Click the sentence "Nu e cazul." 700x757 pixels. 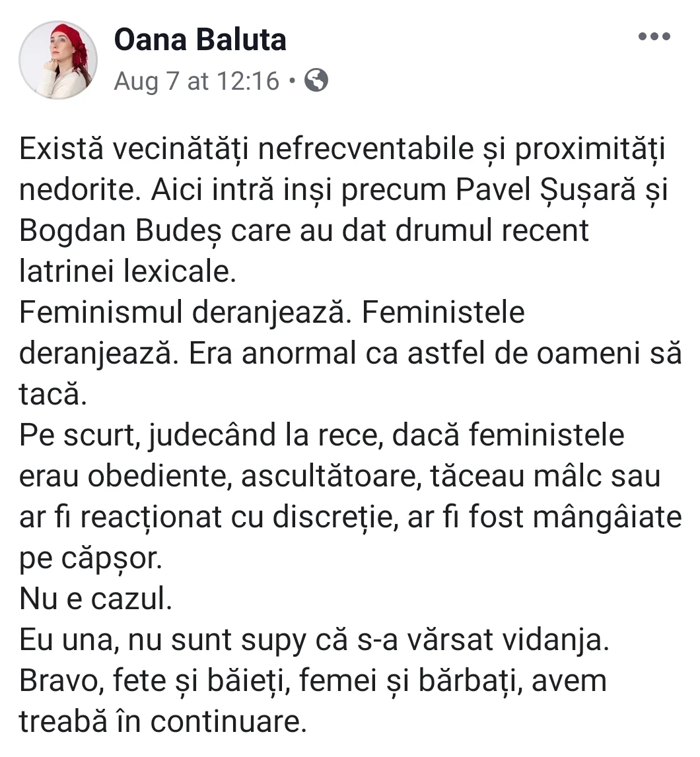96,599
